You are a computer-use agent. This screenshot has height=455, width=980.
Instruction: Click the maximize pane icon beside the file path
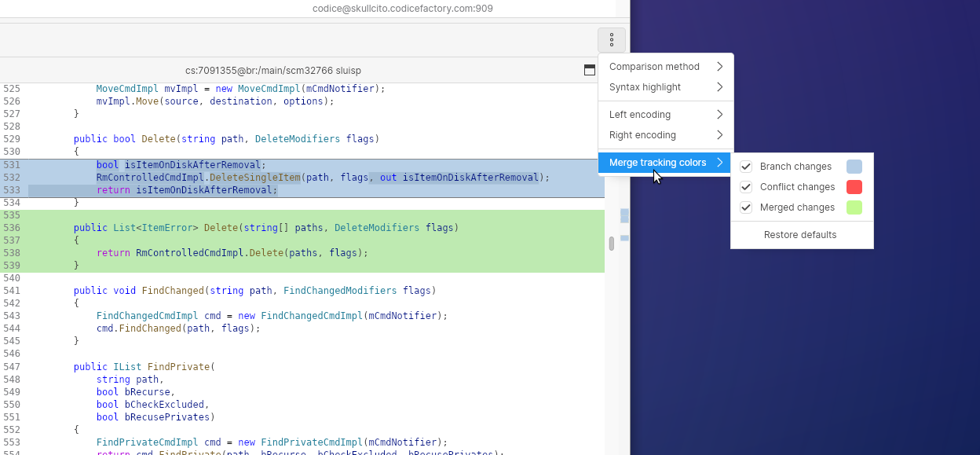tap(590, 69)
